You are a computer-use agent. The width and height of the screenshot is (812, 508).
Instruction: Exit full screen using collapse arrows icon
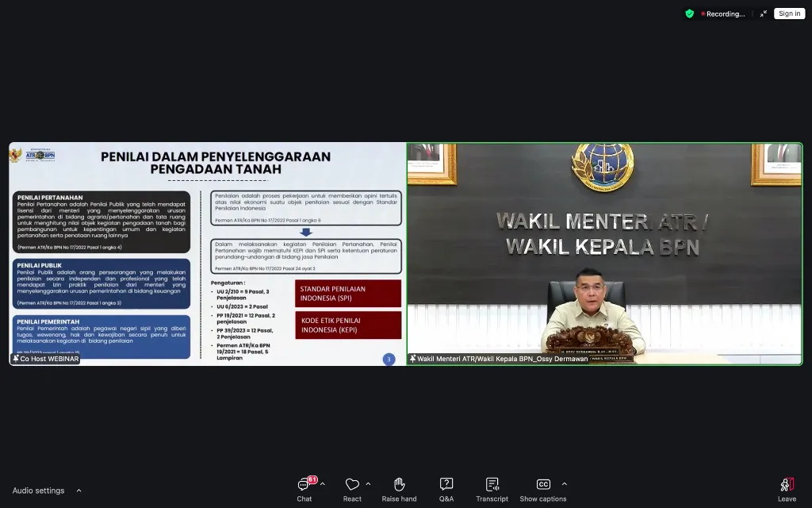coord(763,13)
